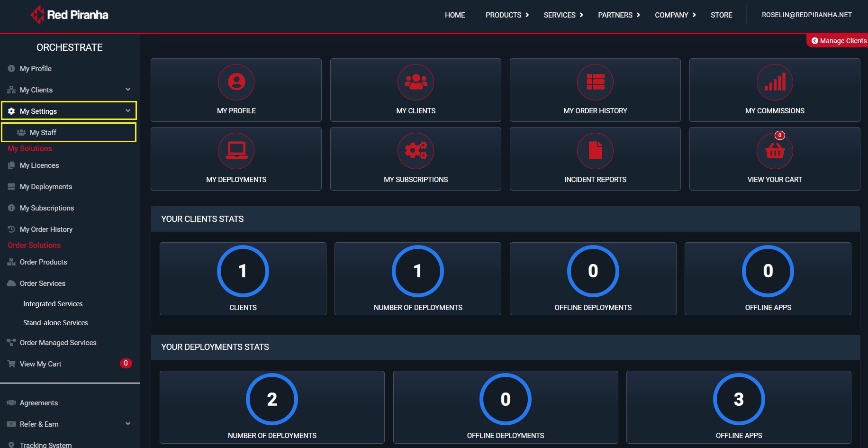This screenshot has height=448, width=868.
Task: Click the My Deployments server icon in sidebar
Action: point(11,186)
